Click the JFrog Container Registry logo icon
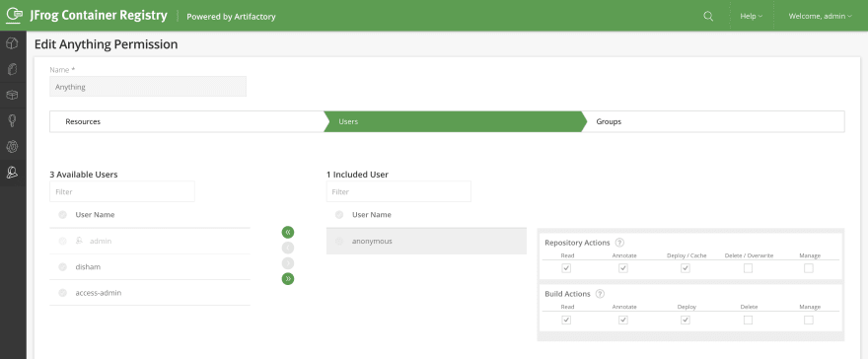The height and width of the screenshot is (359, 868). pyautogui.click(x=15, y=15)
